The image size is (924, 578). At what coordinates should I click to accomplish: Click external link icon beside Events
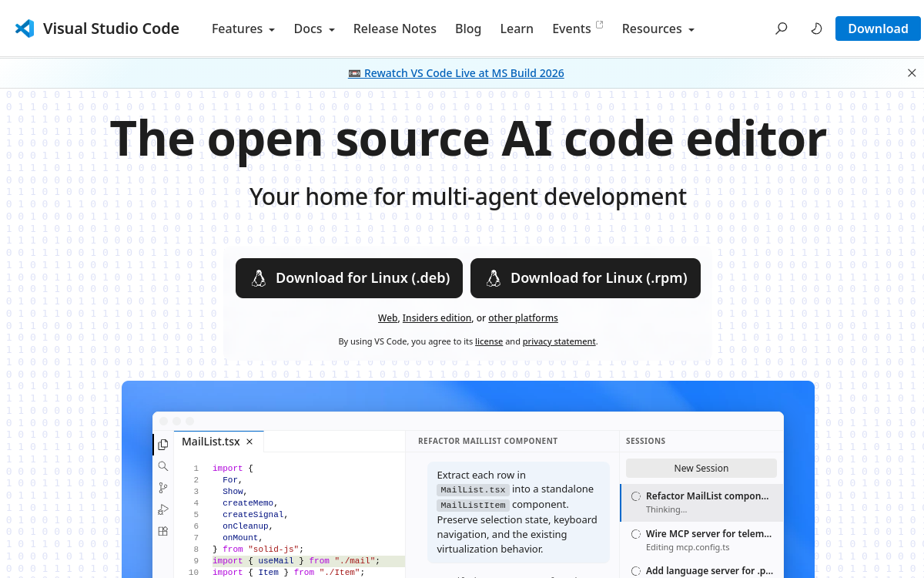click(599, 25)
